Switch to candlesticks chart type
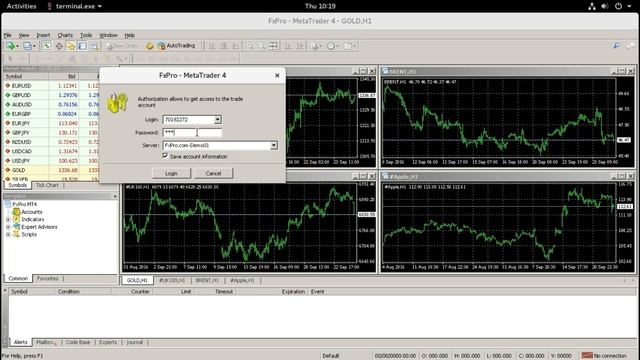 [x=224, y=46]
